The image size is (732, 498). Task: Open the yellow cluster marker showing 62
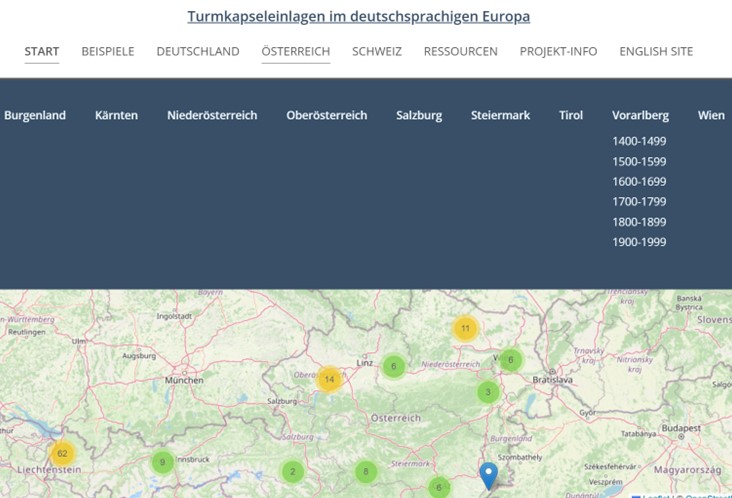click(x=62, y=454)
